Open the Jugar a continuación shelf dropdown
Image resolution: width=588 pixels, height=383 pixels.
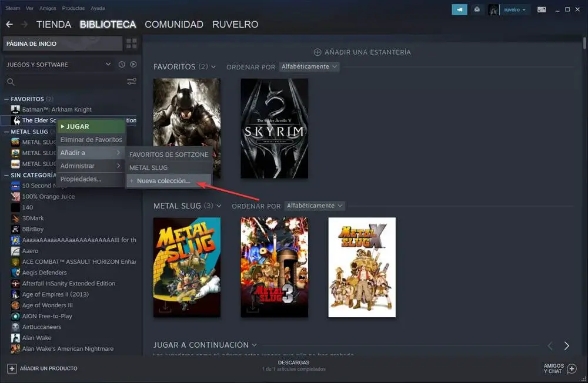[x=254, y=345]
